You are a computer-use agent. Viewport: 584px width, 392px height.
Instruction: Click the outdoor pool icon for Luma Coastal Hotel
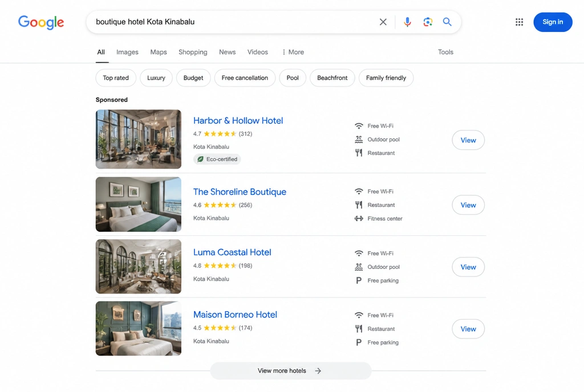point(359,267)
